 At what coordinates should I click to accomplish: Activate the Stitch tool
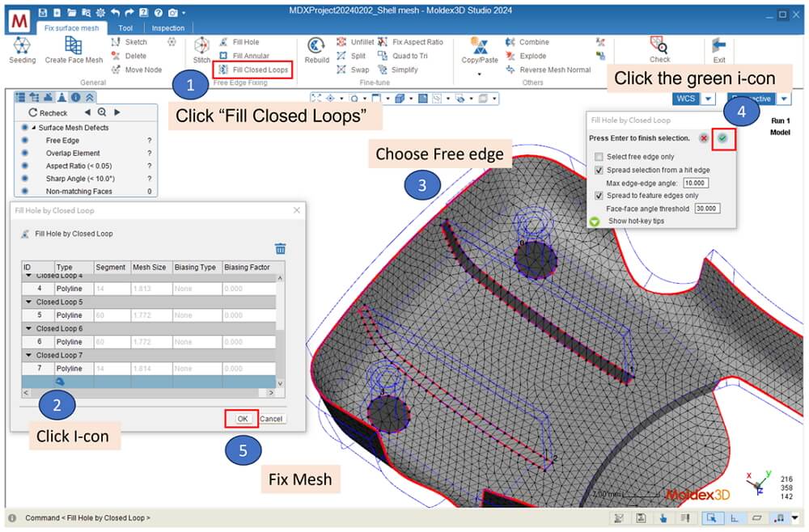click(201, 45)
